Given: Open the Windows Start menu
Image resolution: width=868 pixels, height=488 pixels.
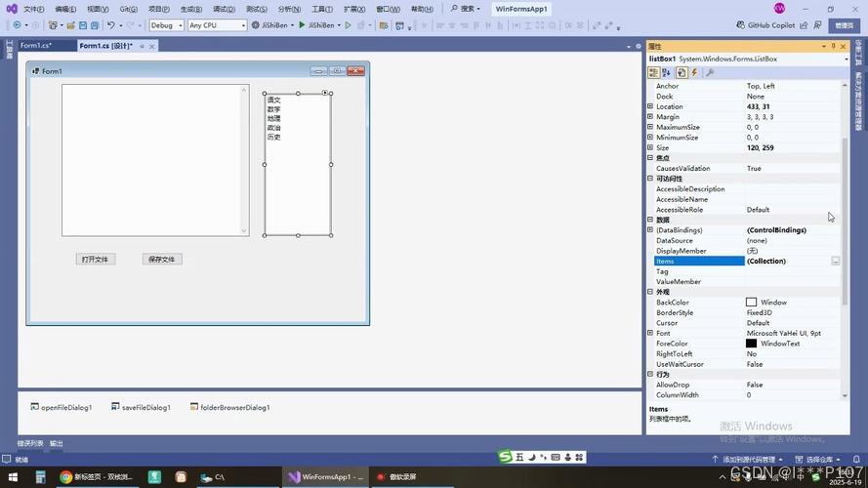Looking at the screenshot, I should 13,477.
